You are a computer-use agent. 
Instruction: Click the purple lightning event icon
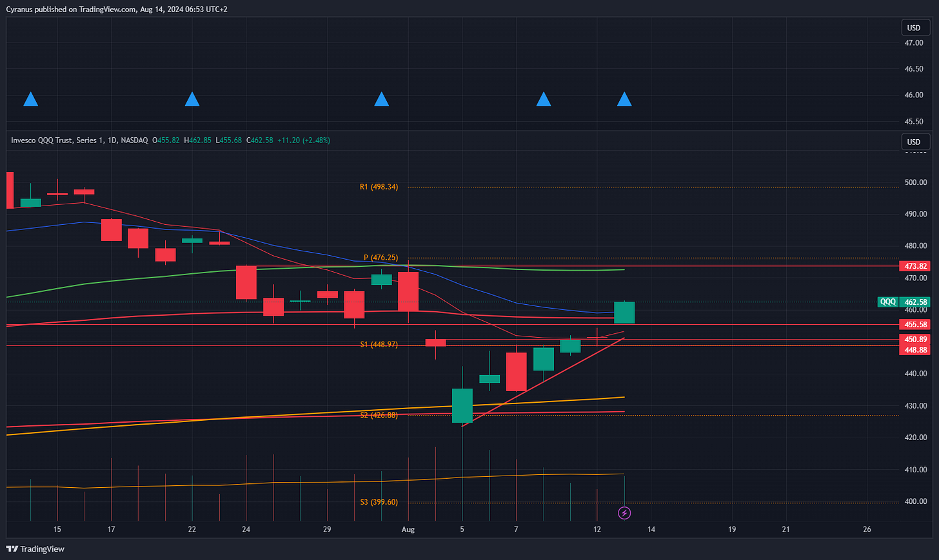624,513
